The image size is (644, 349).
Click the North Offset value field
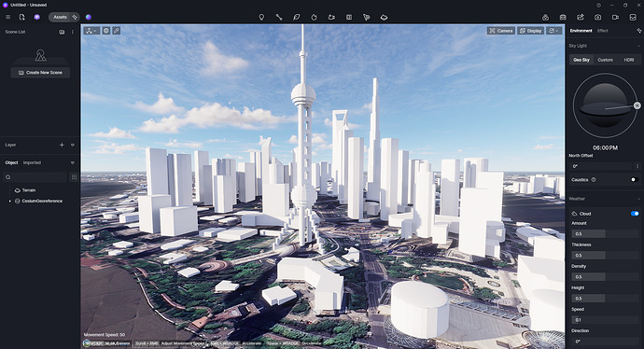tap(601, 166)
